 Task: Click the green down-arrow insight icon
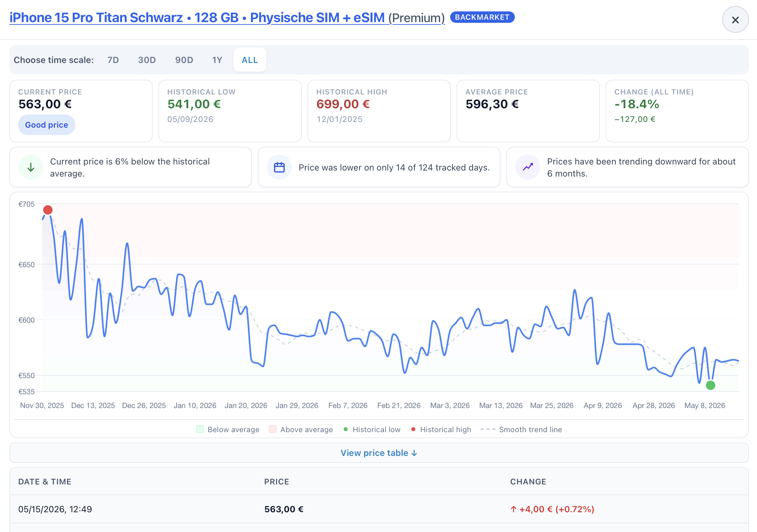(31, 167)
